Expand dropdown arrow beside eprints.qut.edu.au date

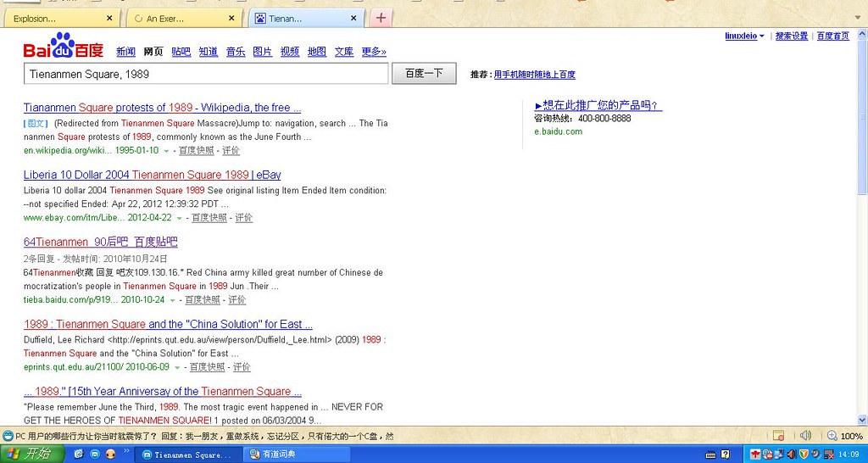click(177, 368)
